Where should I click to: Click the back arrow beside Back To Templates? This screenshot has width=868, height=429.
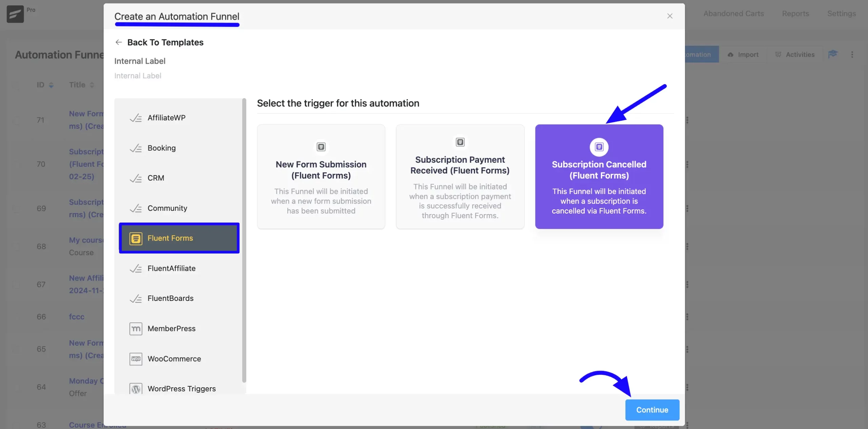tap(118, 42)
